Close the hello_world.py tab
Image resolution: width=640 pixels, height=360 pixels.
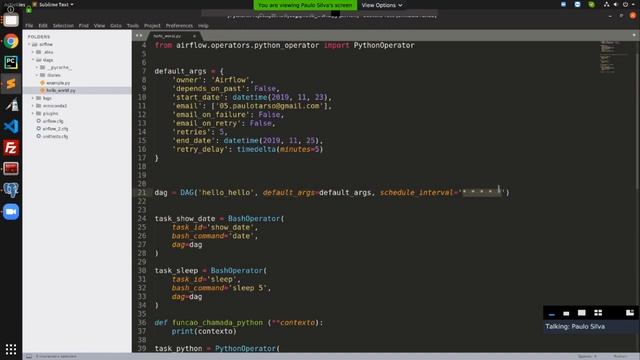[x=194, y=36]
